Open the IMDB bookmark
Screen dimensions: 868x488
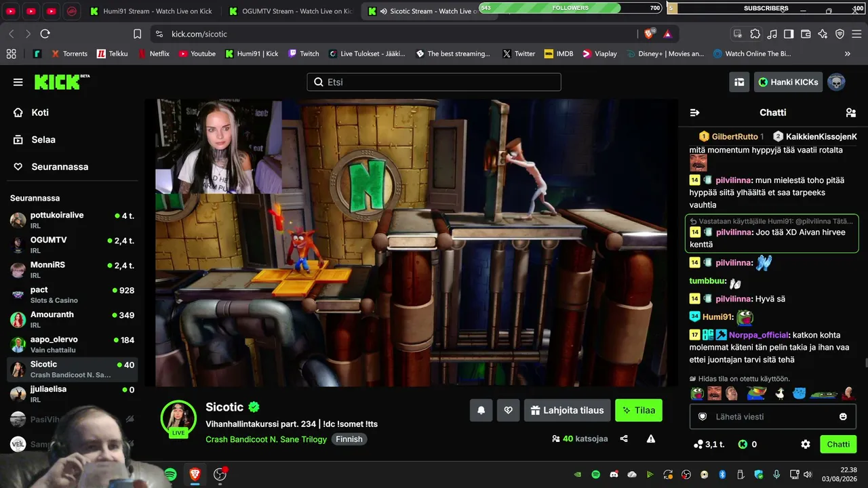(559, 54)
